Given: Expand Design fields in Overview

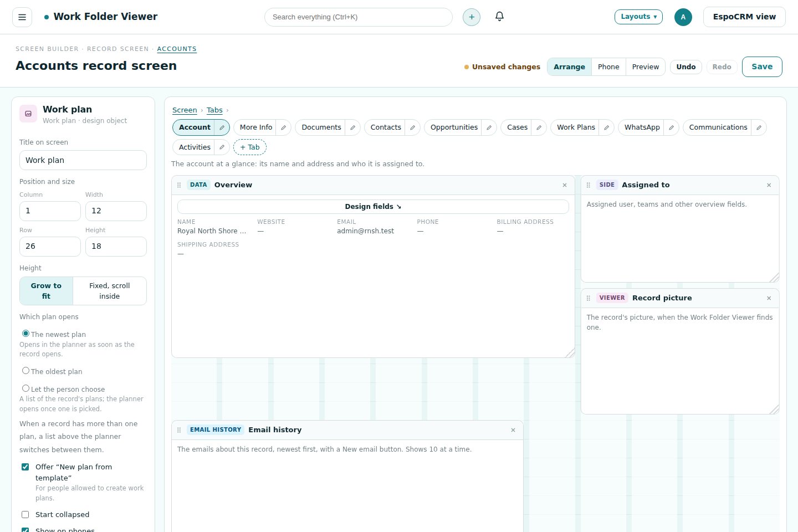Looking at the screenshot, I should pos(373,207).
